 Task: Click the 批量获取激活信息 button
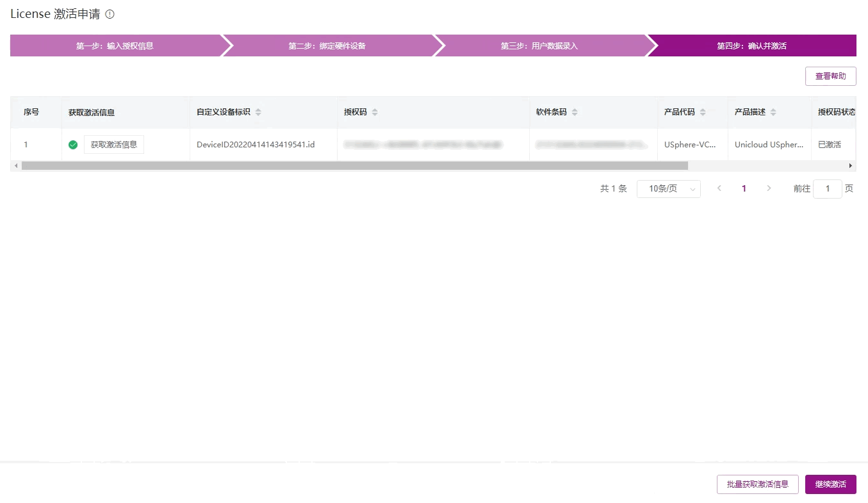click(757, 484)
